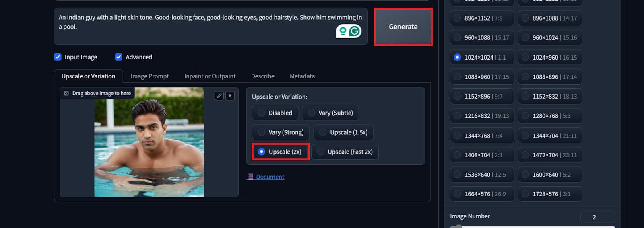
Task: Uncheck the Input Image checkbox
Action: pos(58,57)
